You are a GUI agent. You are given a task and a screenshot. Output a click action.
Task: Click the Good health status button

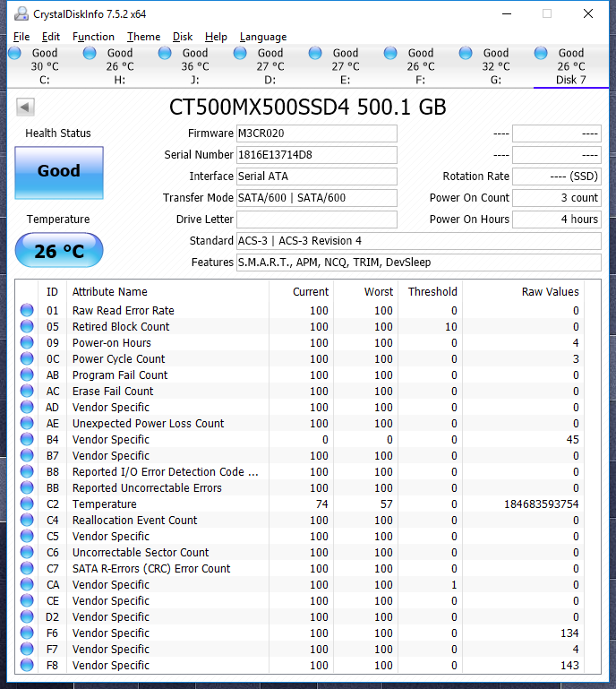(59, 172)
